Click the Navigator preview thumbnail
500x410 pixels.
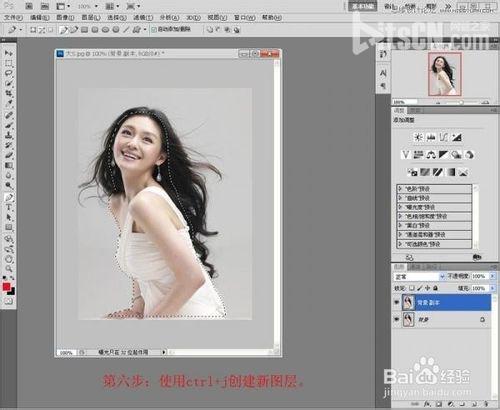pos(445,74)
